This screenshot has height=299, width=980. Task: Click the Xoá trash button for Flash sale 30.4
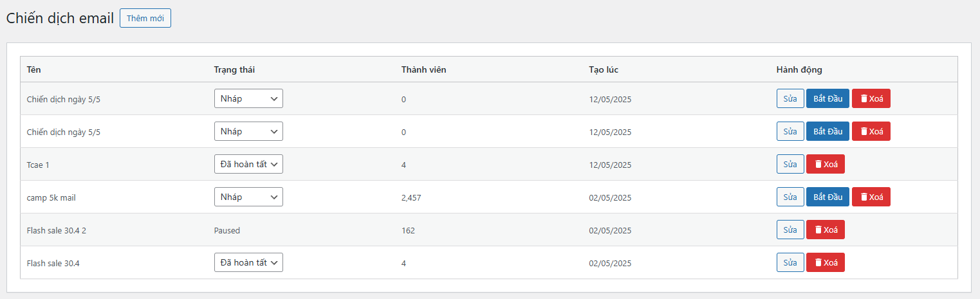click(x=825, y=262)
